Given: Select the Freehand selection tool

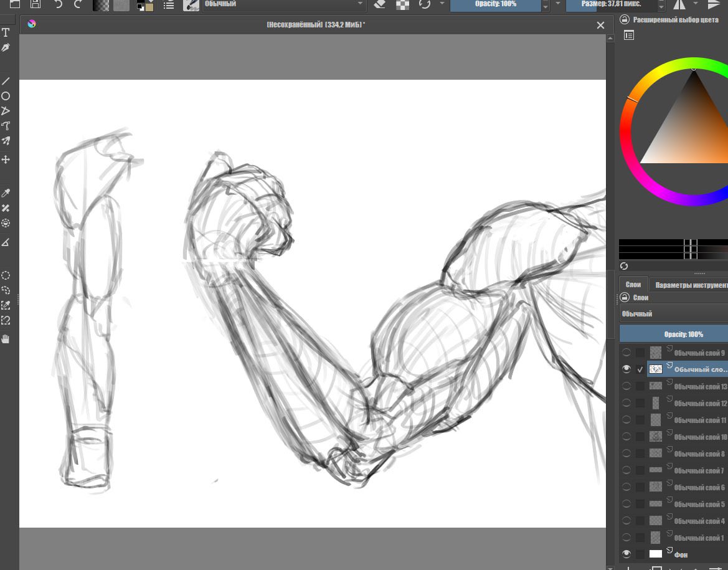Looking at the screenshot, I should (x=6, y=290).
